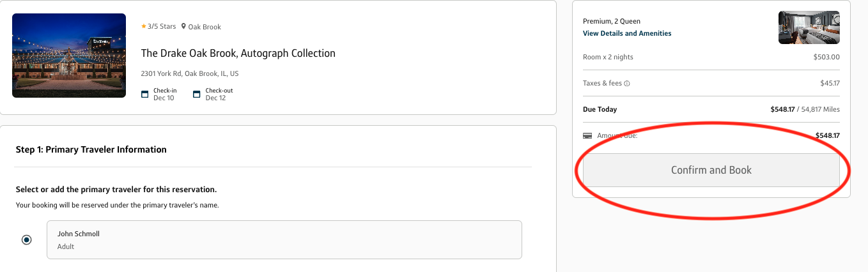Viewport: 868px width, 272px height.
Task: Click the Taxes & fees info icon
Action: pyautogui.click(x=627, y=84)
